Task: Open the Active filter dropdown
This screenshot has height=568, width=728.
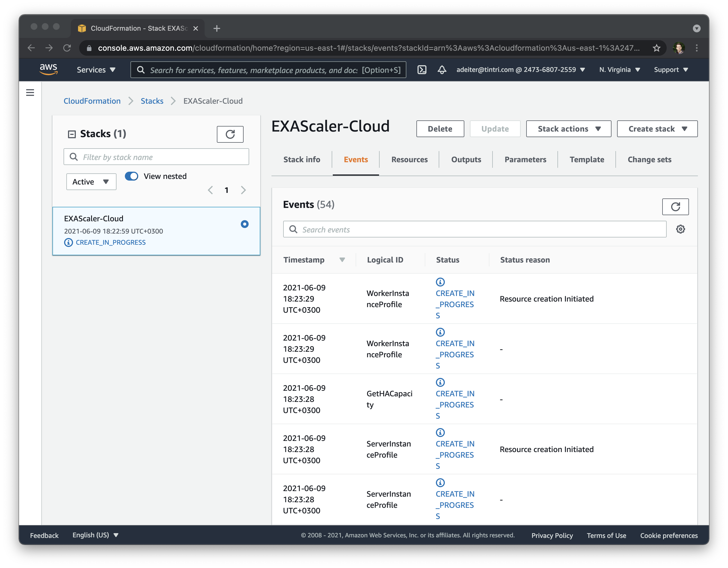Action: pyautogui.click(x=91, y=182)
